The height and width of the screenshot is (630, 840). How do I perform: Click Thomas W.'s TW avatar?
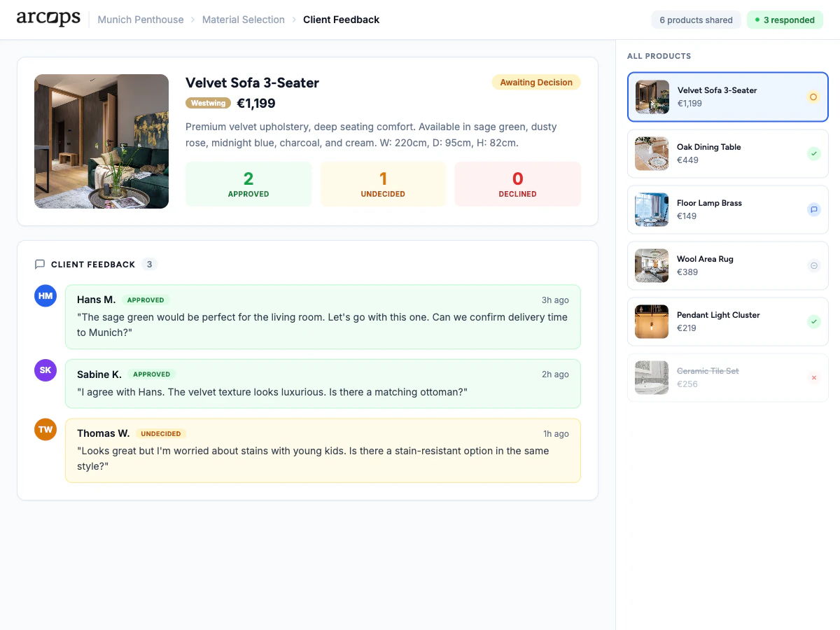(x=45, y=429)
